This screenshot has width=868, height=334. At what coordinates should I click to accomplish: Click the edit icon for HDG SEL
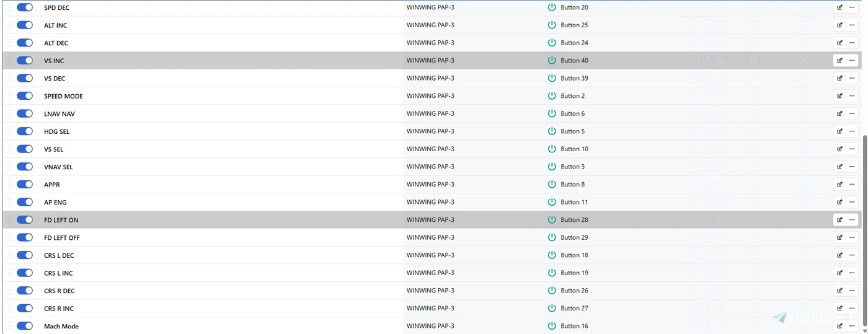[839, 131]
